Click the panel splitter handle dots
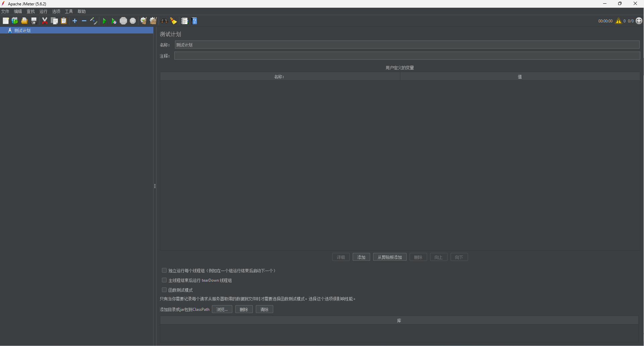This screenshot has width=644, height=346. [x=155, y=186]
